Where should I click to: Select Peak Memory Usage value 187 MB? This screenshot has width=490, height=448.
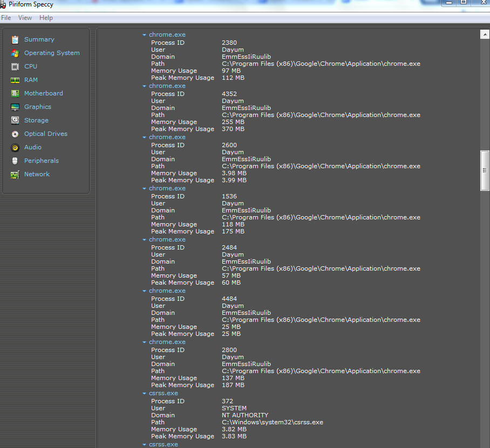click(233, 384)
